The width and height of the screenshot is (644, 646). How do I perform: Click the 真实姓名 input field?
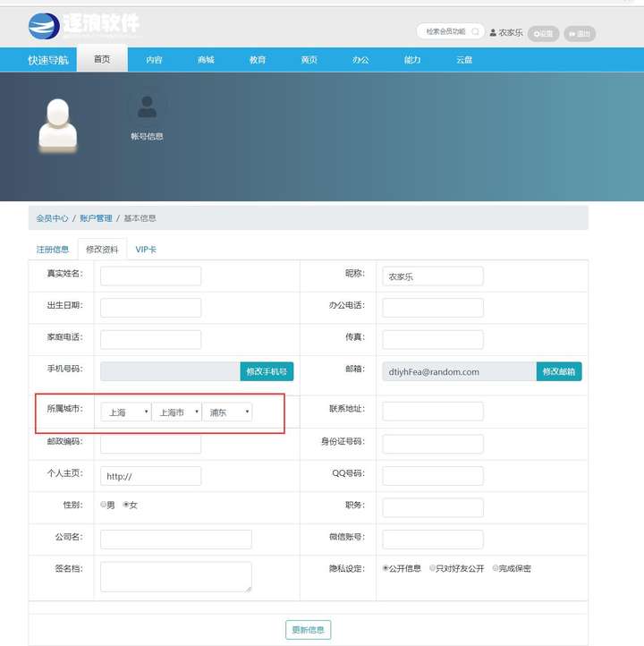pos(150,276)
